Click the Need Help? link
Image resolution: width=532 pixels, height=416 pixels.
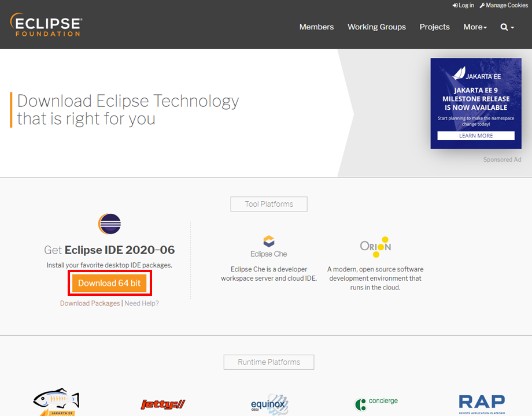[x=142, y=303]
